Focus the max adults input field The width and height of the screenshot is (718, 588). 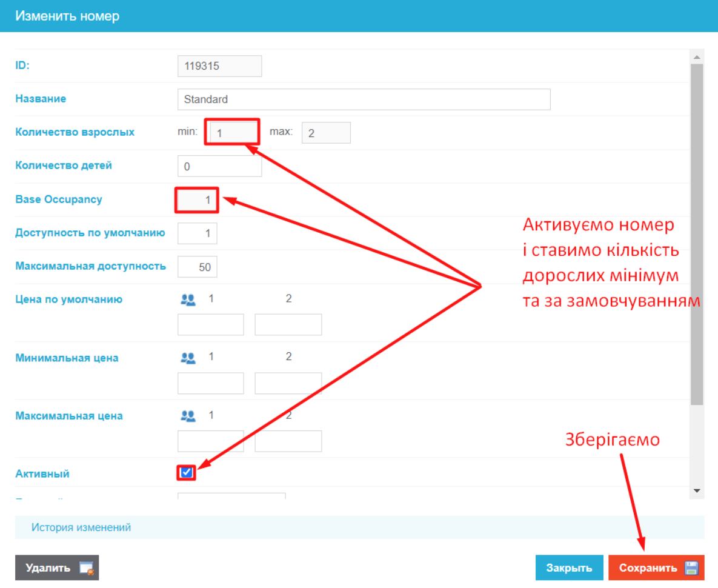tap(326, 133)
